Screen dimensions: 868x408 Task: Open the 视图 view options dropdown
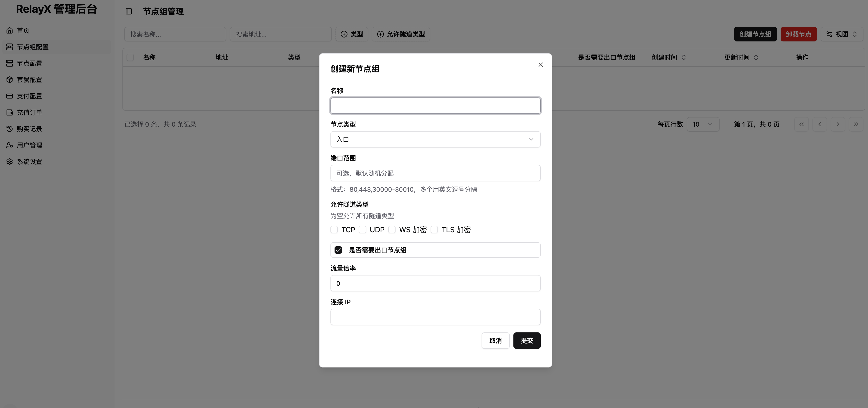pos(841,34)
